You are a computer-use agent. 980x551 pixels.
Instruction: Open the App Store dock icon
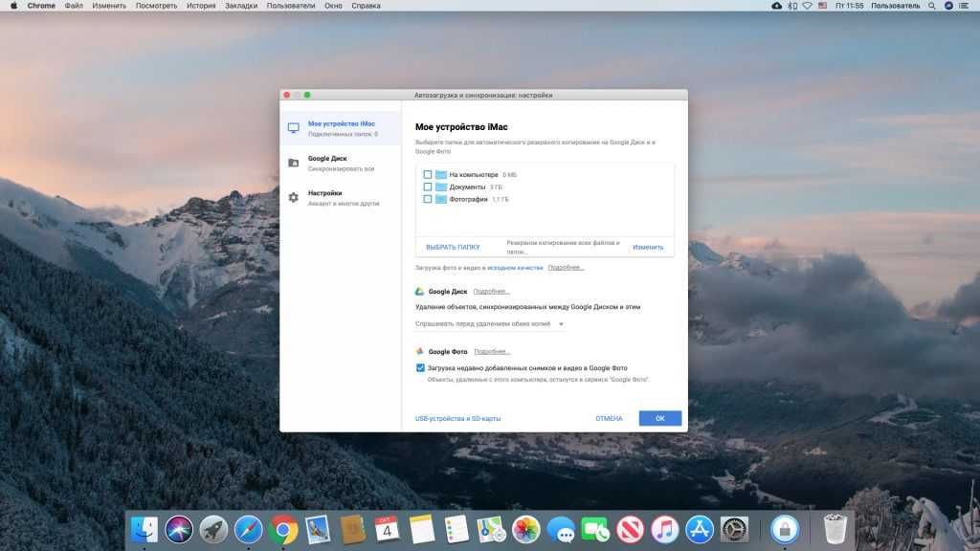699,529
